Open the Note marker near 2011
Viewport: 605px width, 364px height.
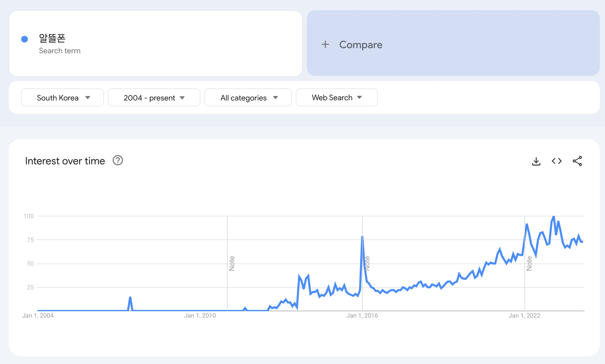click(232, 263)
